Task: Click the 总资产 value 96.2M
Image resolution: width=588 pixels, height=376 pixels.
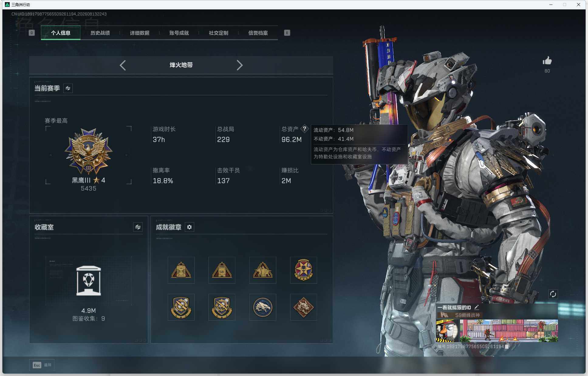Action: 292,140
